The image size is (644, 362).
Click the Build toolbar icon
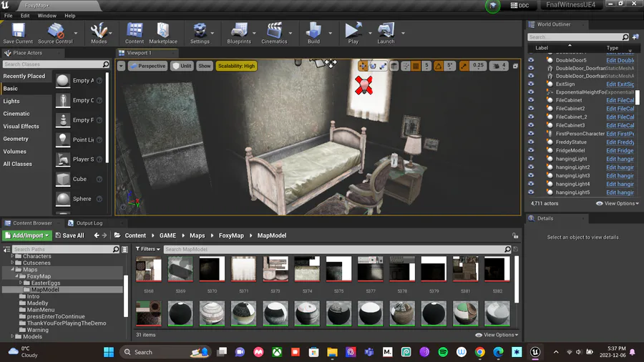(313, 33)
